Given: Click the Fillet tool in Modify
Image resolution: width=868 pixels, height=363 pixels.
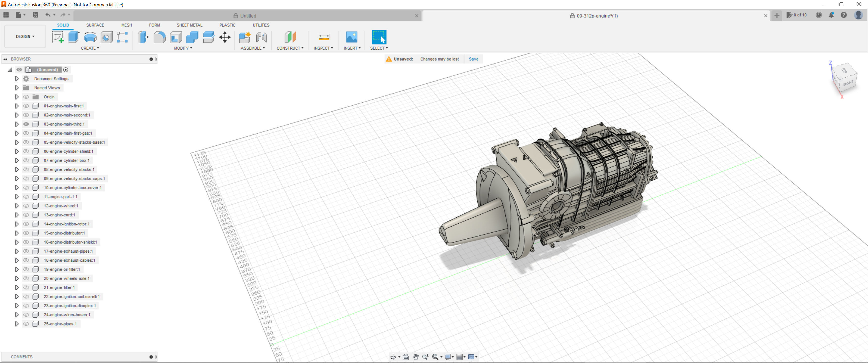Looking at the screenshot, I should coord(159,37).
